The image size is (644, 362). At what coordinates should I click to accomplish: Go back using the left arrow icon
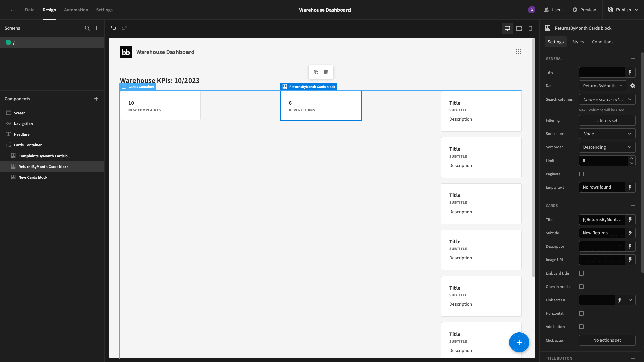click(13, 10)
